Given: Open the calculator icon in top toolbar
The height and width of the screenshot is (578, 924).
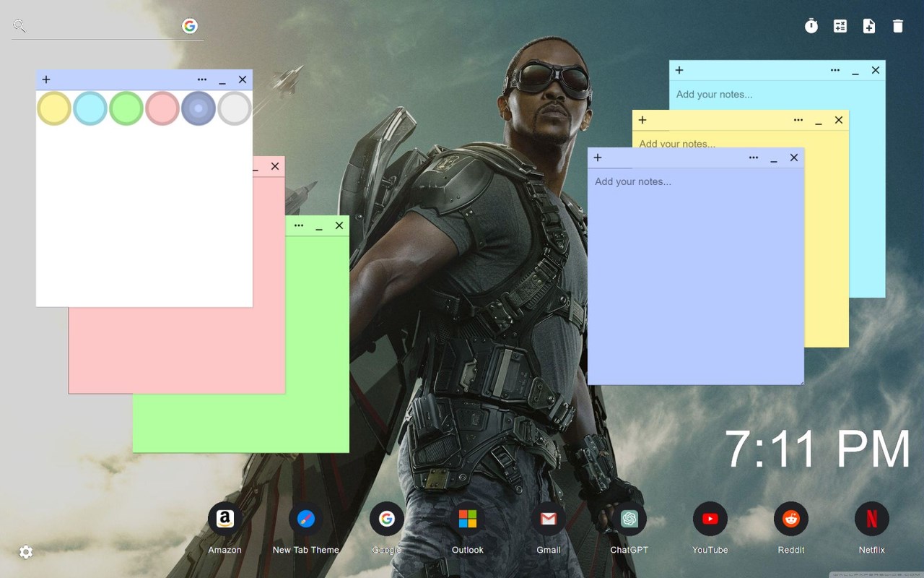Looking at the screenshot, I should click(840, 26).
